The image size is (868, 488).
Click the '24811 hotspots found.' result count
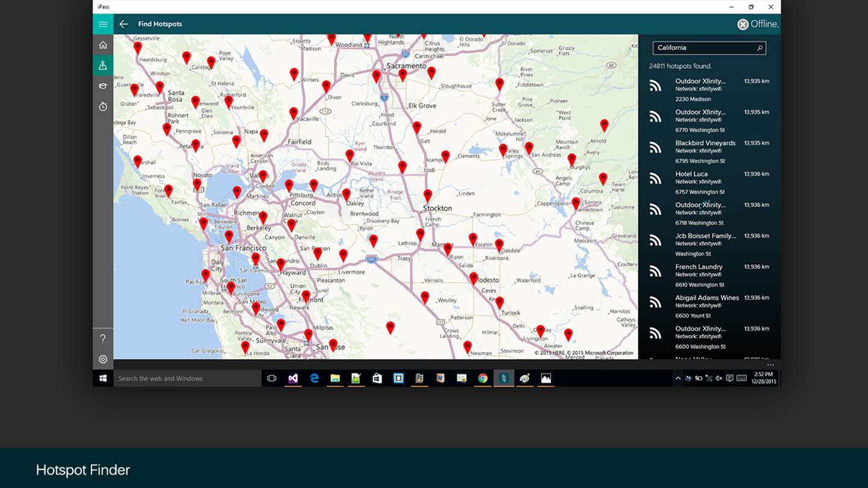tap(681, 66)
